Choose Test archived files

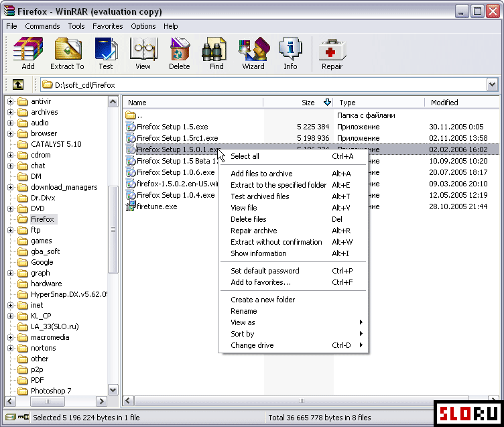(293, 196)
